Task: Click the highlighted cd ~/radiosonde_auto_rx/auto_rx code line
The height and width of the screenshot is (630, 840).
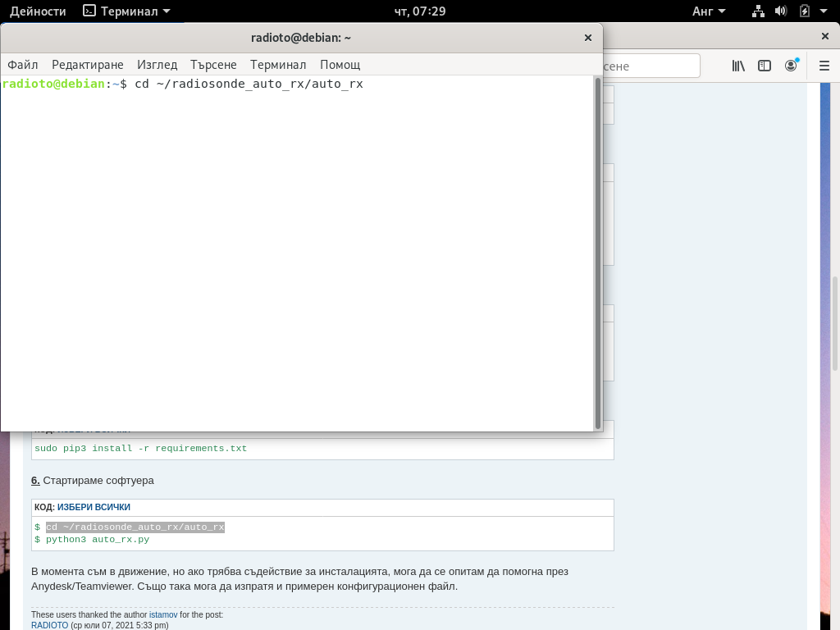Action: (135, 527)
